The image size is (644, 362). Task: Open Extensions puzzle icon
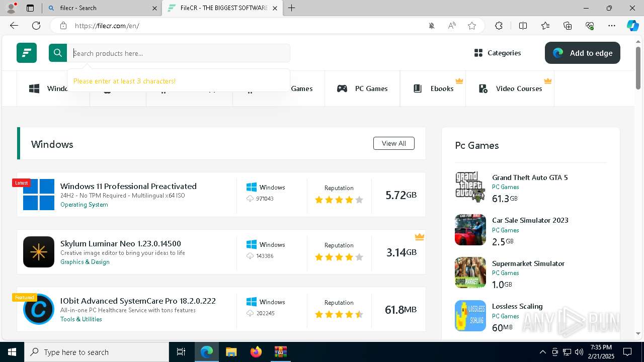pos(499,26)
